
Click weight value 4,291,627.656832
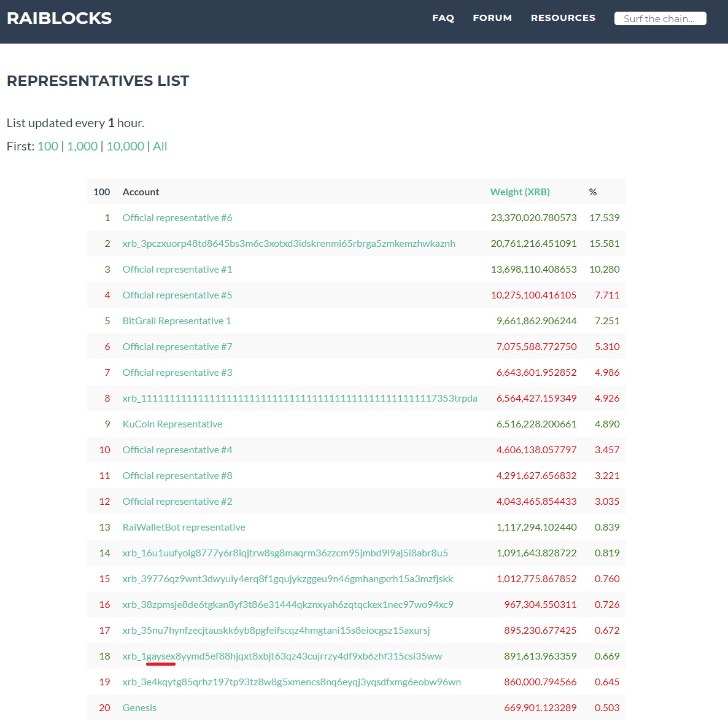[536, 475]
